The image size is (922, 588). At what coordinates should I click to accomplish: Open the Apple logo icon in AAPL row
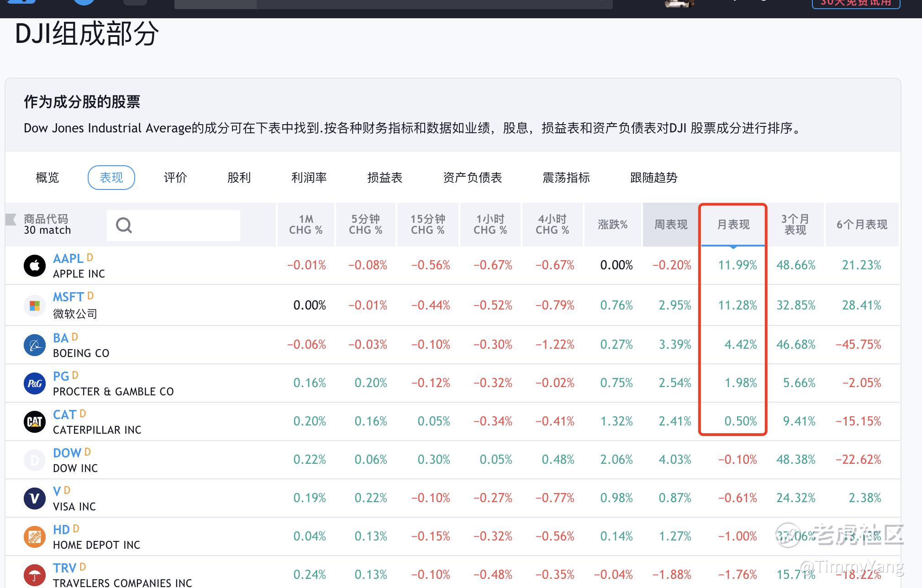[x=35, y=266]
